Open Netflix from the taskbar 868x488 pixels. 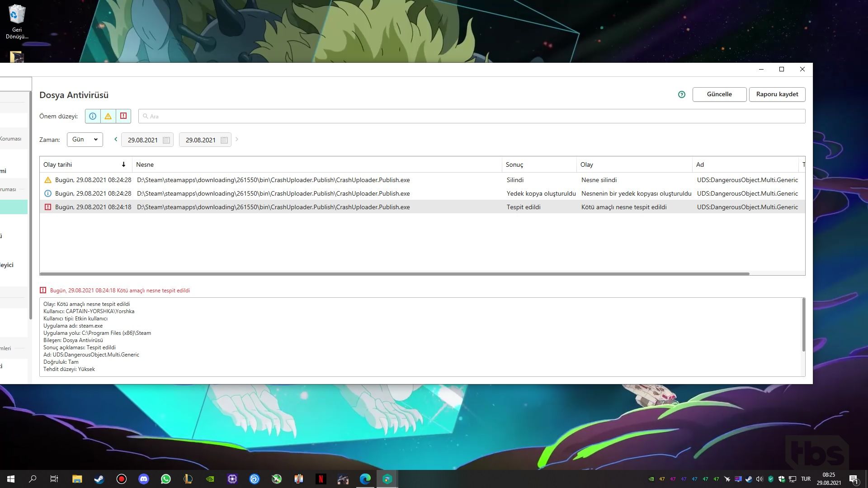click(x=321, y=479)
